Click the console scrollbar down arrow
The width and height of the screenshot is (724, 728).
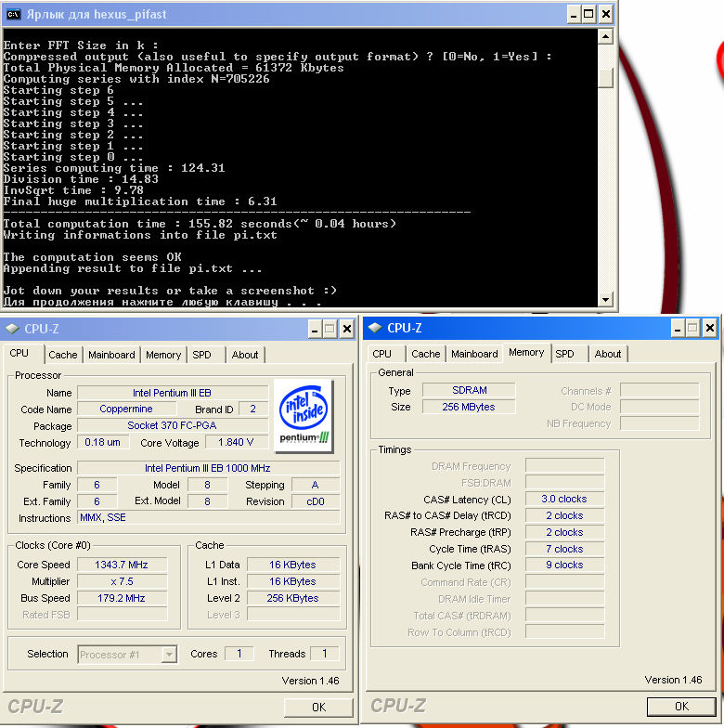pyautogui.click(x=605, y=299)
